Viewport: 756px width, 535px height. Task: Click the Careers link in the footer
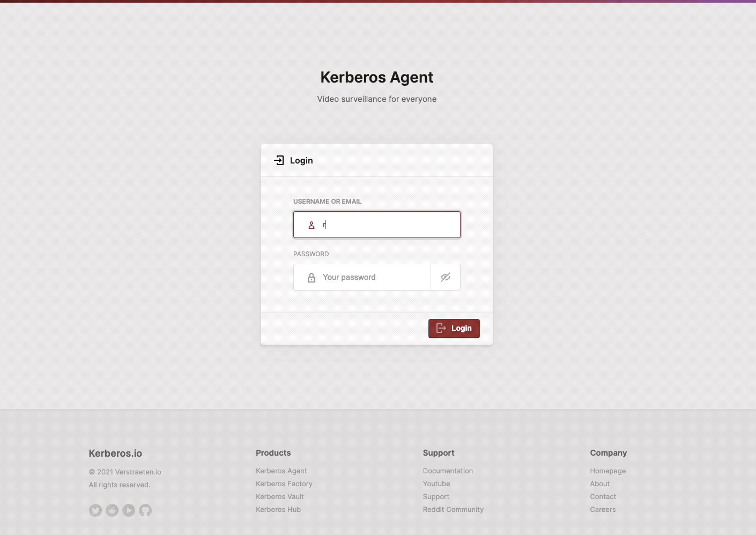click(x=603, y=509)
